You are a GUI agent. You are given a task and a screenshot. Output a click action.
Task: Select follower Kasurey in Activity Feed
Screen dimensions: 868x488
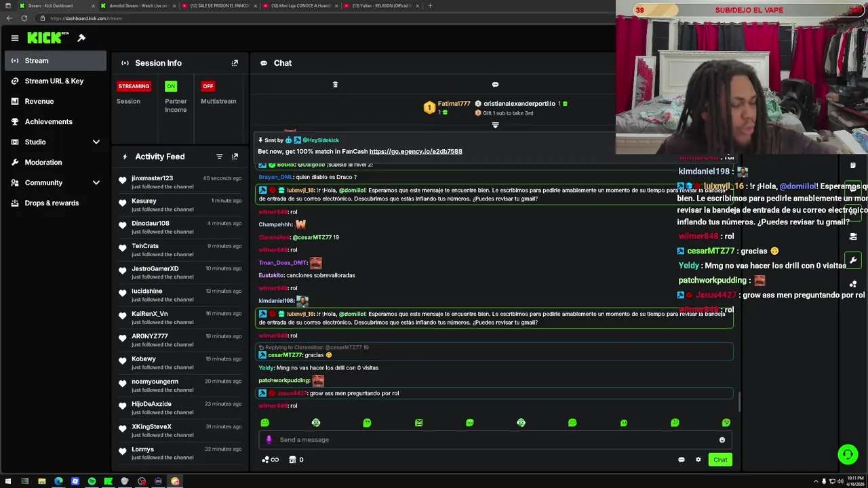144,201
